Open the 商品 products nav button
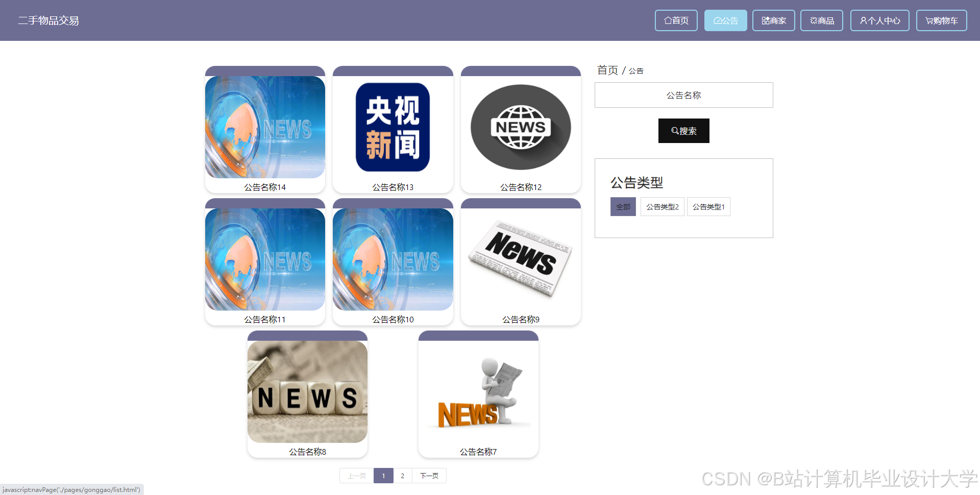The height and width of the screenshot is (495, 980). (x=821, y=20)
